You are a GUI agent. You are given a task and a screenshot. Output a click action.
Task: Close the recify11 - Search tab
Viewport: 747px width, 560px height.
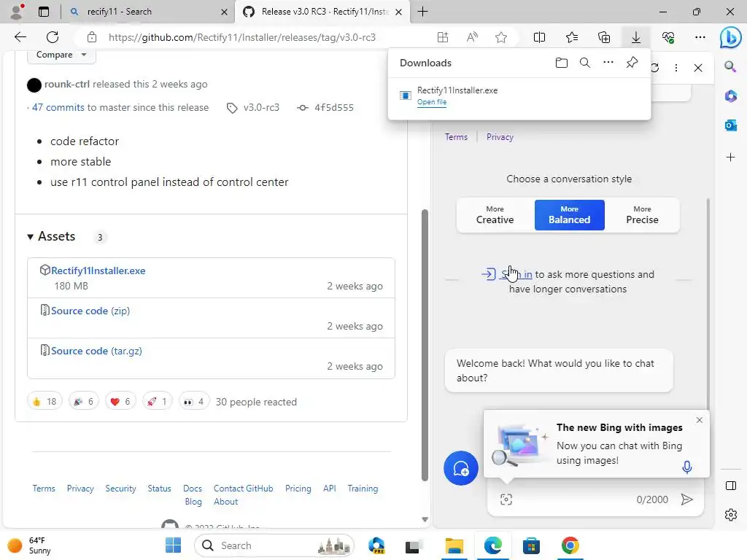tap(224, 12)
